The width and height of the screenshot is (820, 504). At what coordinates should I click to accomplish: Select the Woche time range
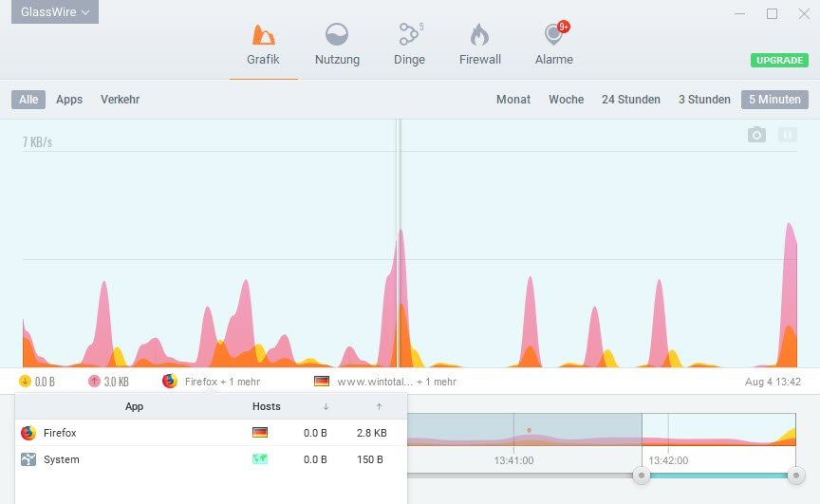coord(566,100)
